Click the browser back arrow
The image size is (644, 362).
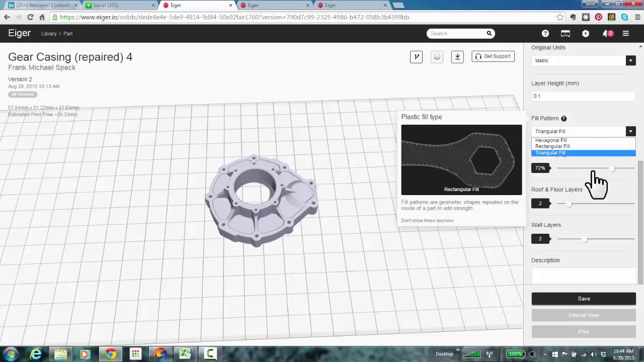(x=7, y=17)
